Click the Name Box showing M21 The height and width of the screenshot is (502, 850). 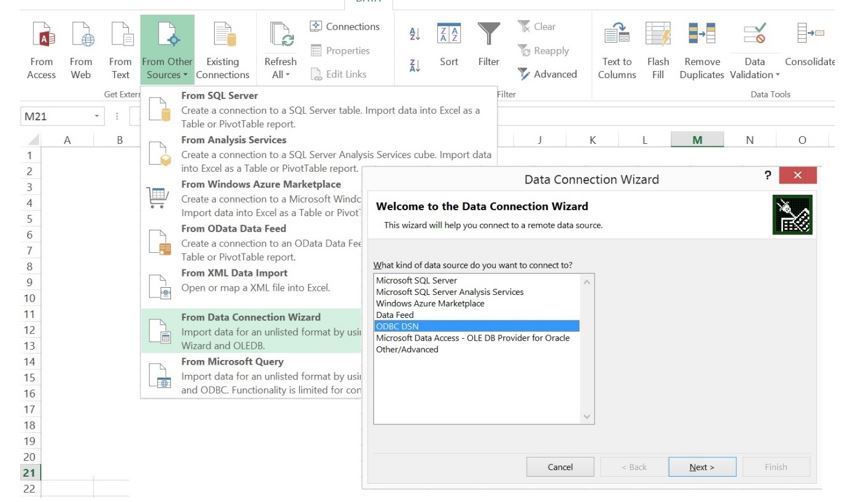(55, 116)
